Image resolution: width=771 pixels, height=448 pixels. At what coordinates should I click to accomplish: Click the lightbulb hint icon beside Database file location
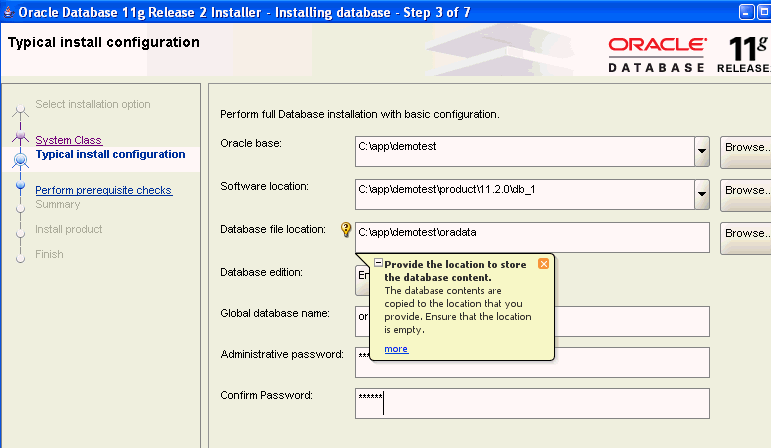click(346, 229)
